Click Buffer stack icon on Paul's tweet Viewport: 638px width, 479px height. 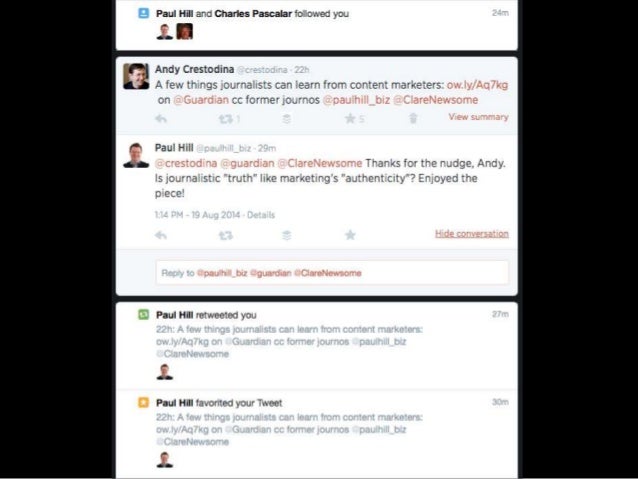(286, 235)
